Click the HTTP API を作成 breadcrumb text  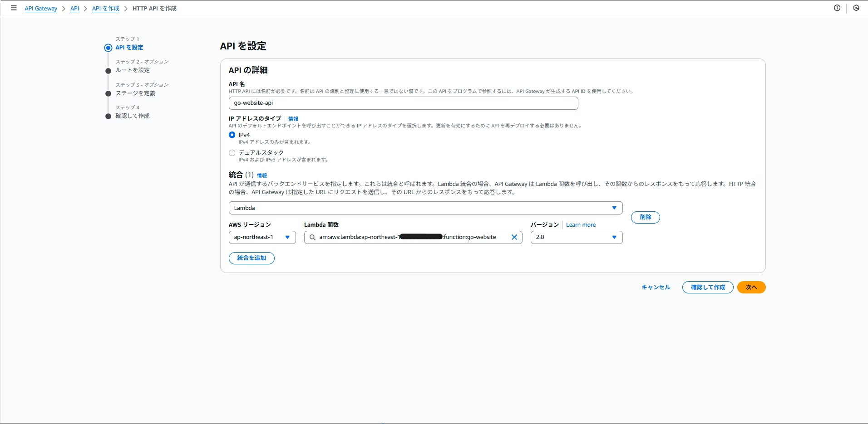point(154,9)
